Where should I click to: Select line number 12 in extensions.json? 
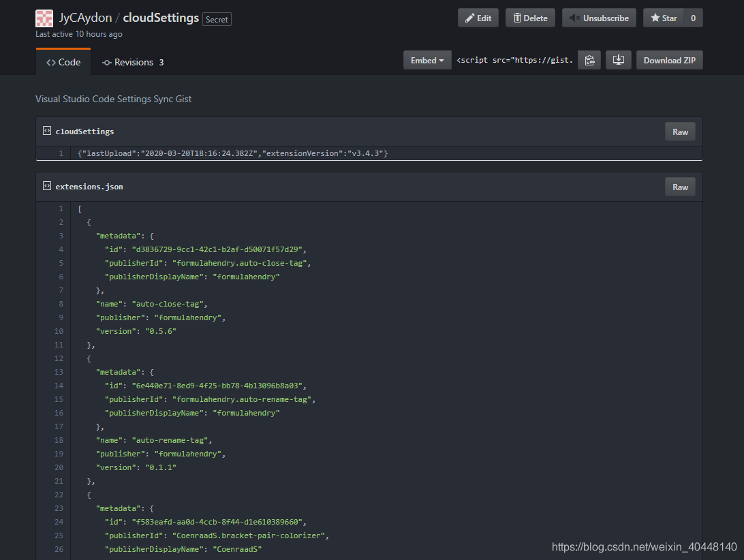pos(59,358)
